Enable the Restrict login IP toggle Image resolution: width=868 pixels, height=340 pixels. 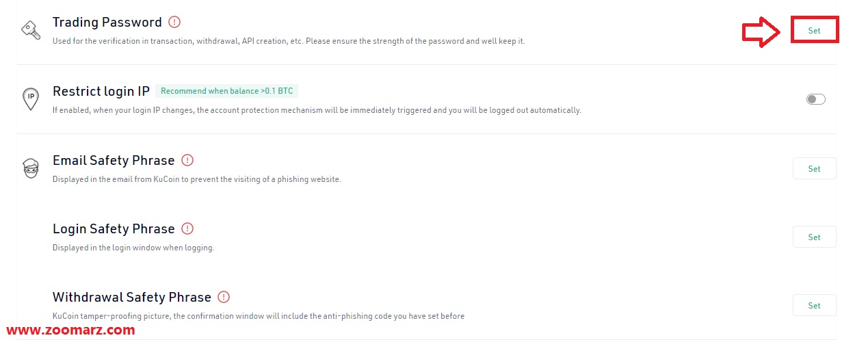click(x=815, y=99)
